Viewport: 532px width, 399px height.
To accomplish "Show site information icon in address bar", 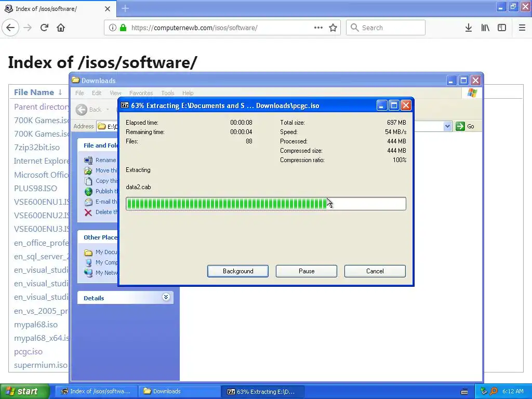I will [113, 28].
